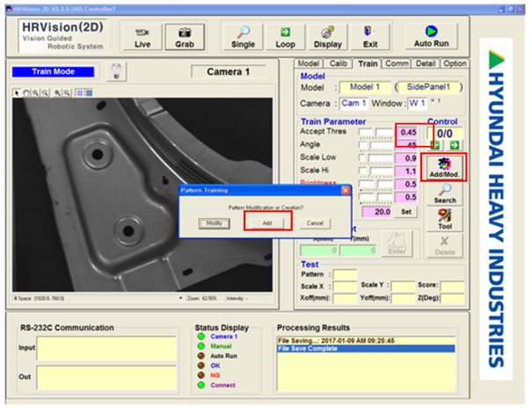
Task: Click Cancel in Pattern Training dialog
Action: point(315,223)
